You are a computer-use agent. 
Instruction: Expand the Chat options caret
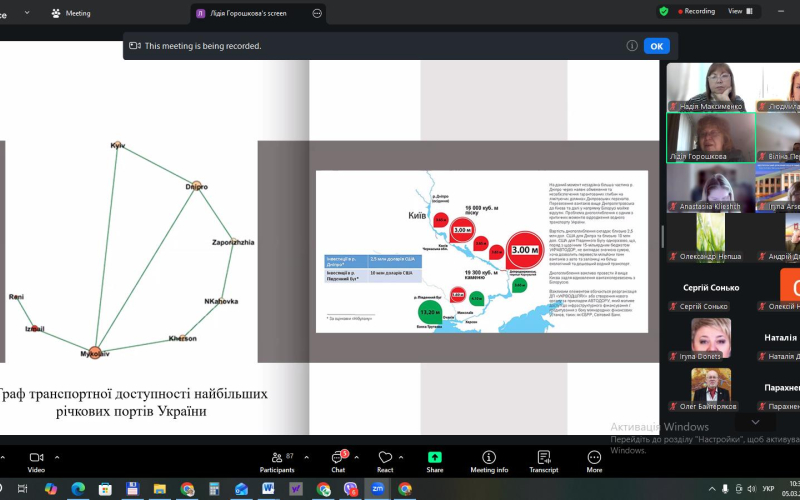358,456
